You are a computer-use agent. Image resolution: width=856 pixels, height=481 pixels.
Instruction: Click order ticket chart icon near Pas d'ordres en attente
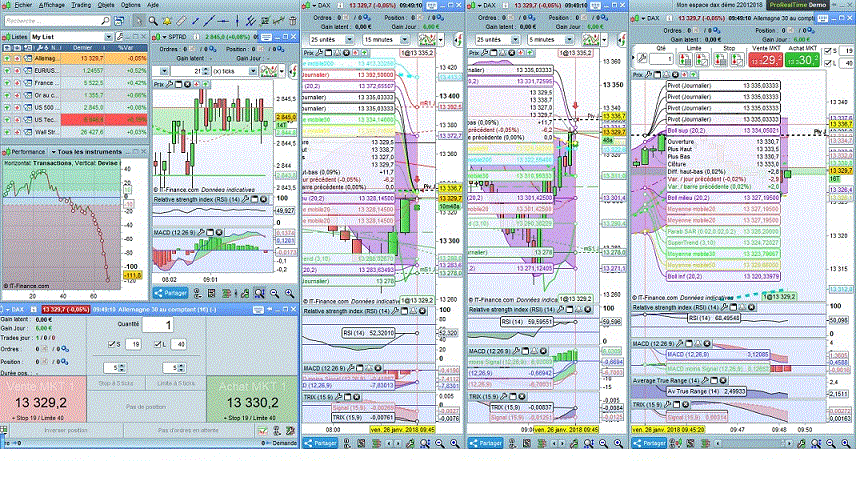point(263,431)
